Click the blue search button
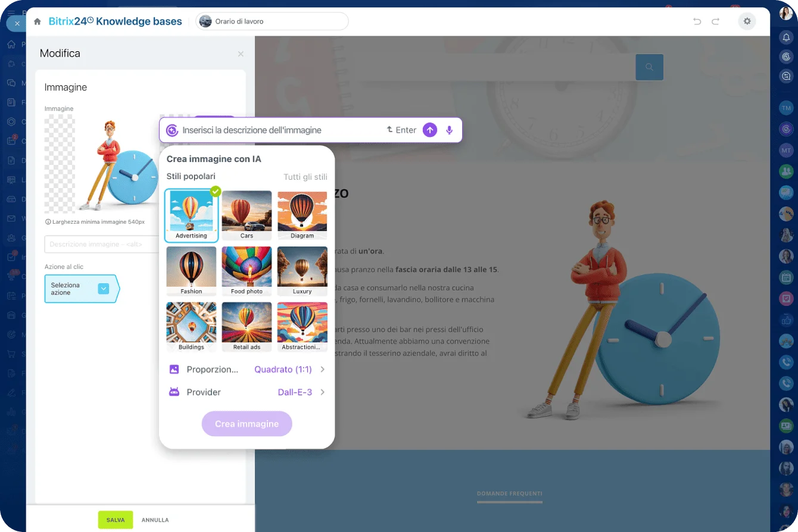The height and width of the screenshot is (532, 798). pyautogui.click(x=649, y=67)
